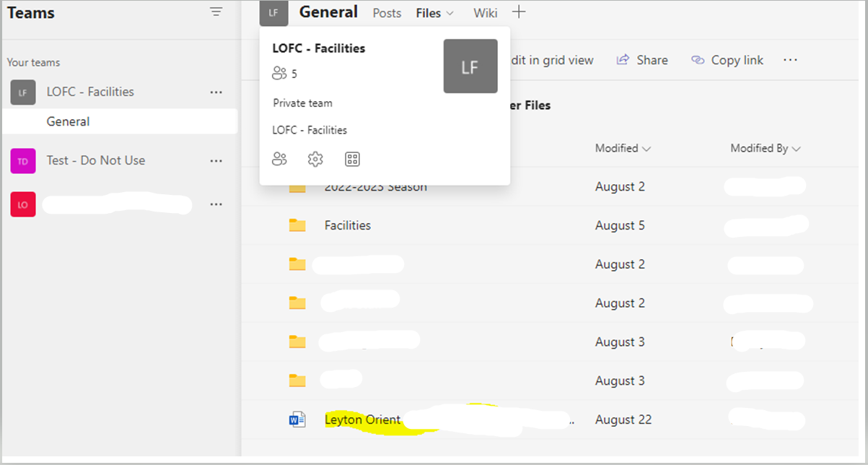
Task: Click the General channel title in header
Action: (328, 12)
